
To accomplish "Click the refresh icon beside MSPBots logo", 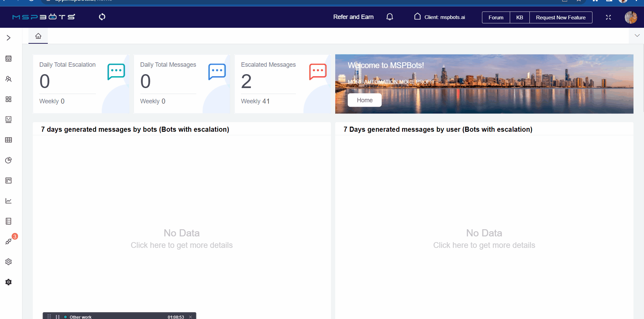I will point(102,17).
